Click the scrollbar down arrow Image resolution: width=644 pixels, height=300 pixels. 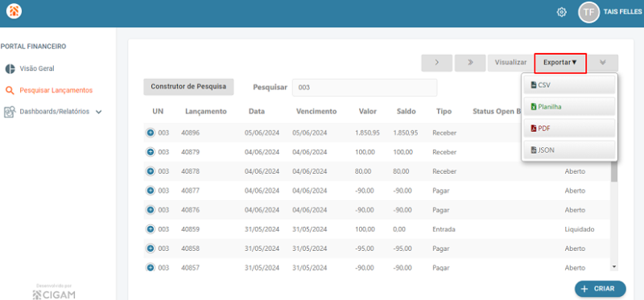point(614,267)
